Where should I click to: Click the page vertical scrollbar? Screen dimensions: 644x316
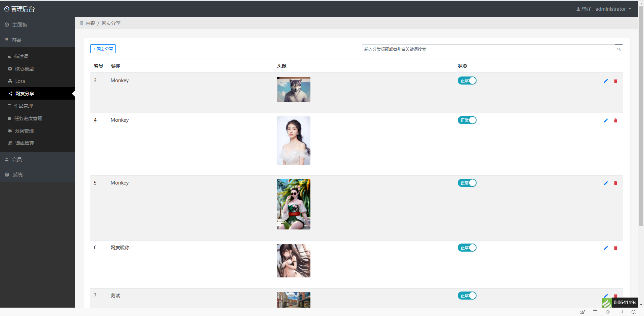click(x=641, y=134)
